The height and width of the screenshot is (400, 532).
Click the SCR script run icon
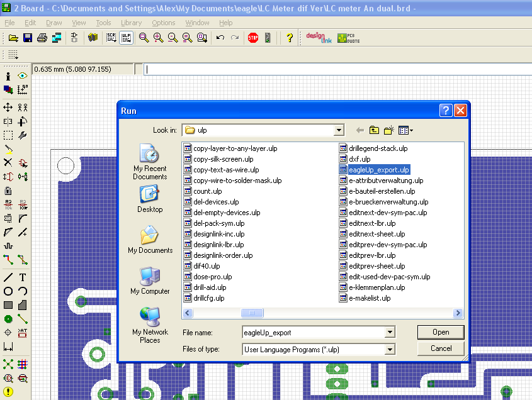111,38
